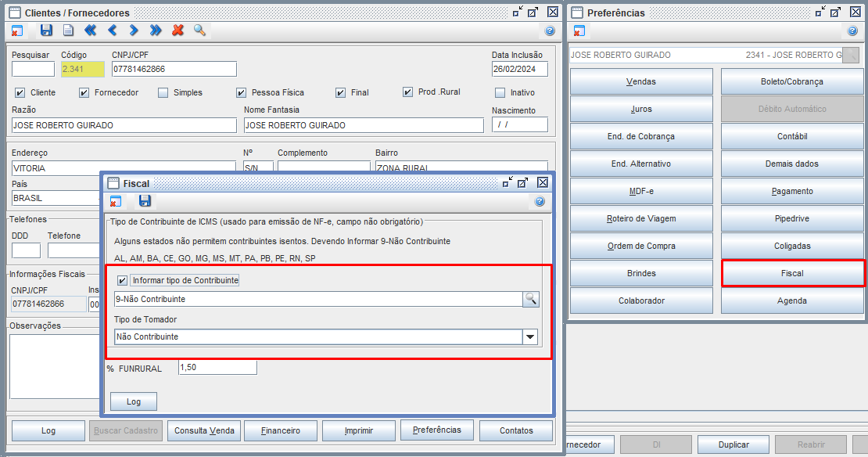Go to next record arrow
868x457 pixels.
[x=134, y=31]
